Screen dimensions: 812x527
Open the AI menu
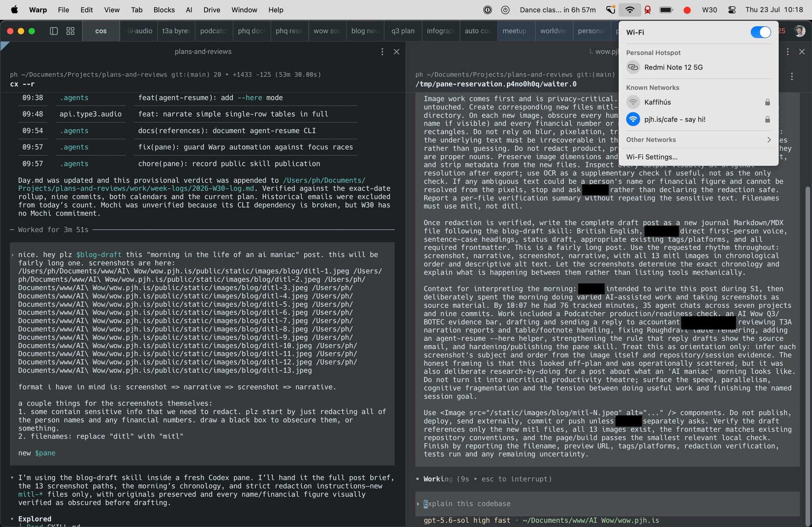pyautogui.click(x=189, y=10)
